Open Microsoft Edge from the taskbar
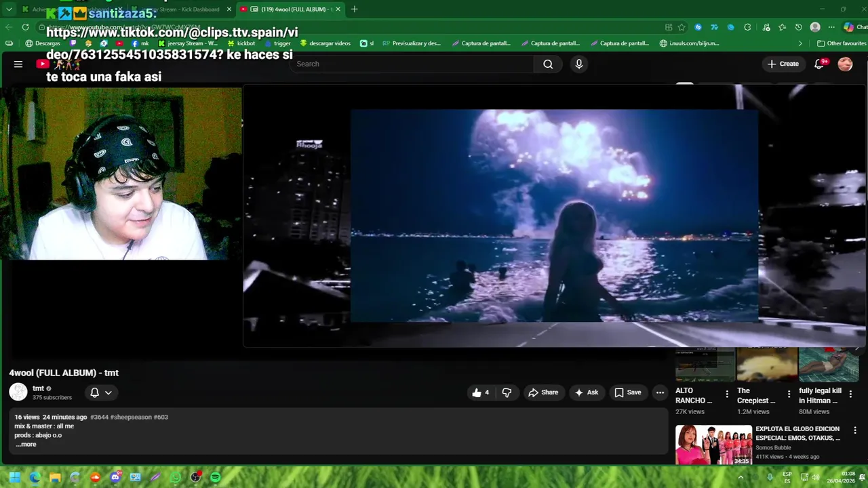The image size is (868, 488). pyautogui.click(x=35, y=477)
